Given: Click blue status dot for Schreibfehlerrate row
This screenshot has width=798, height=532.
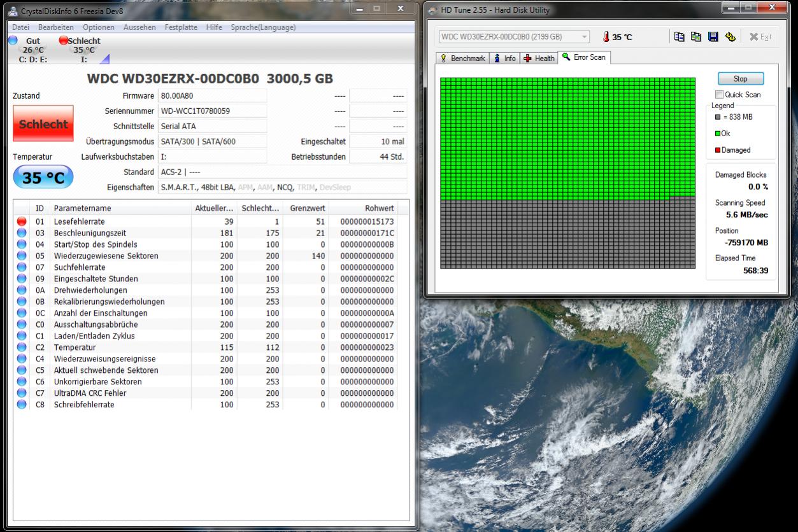Looking at the screenshot, I should click(x=22, y=405).
